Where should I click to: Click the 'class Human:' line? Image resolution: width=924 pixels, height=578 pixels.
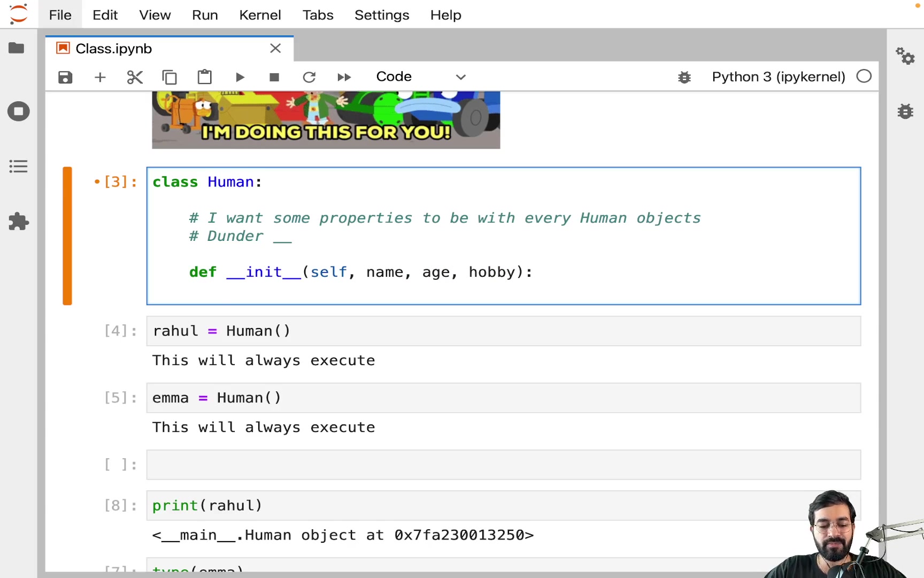(207, 182)
